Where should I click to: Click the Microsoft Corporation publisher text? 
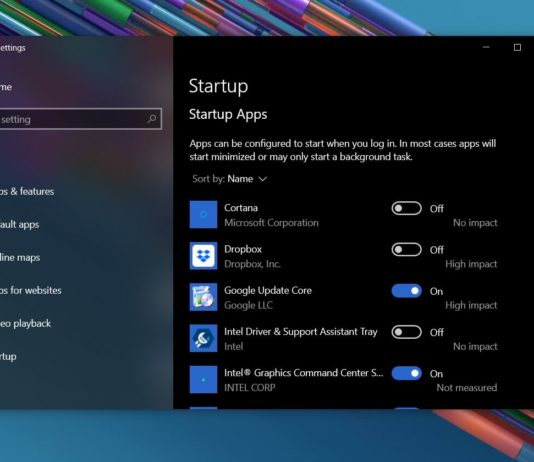(271, 223)
